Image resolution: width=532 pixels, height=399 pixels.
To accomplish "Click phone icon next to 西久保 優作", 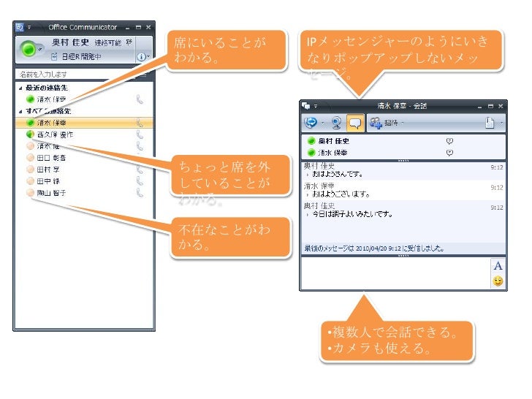I will (x=140, y=134).
